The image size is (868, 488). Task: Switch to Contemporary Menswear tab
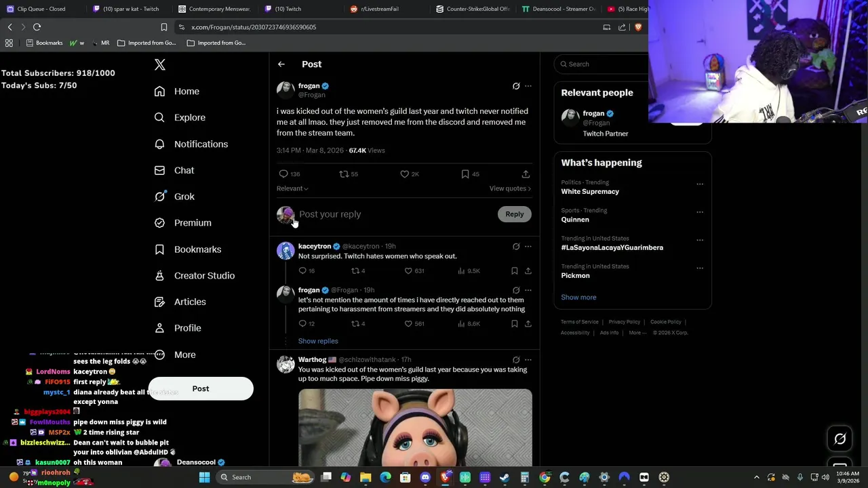[x=214, y=9]
